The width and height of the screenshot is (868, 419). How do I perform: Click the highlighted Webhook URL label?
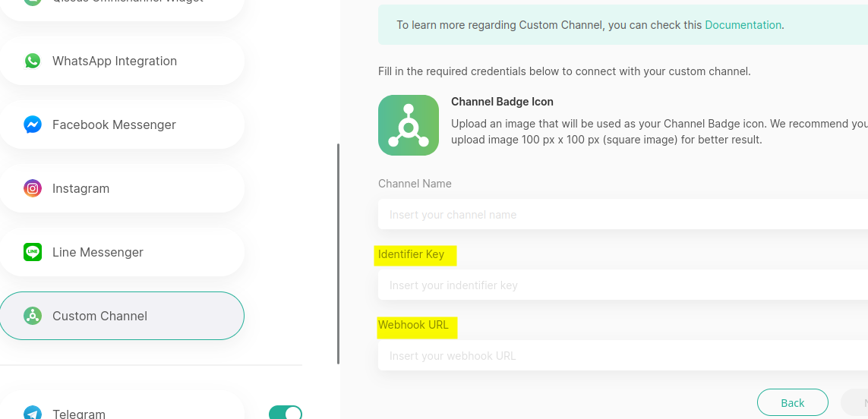414,325
